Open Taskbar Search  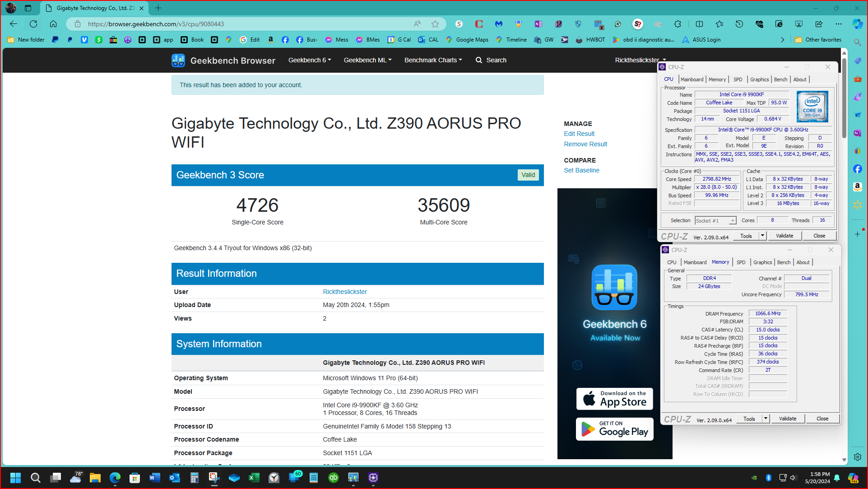(36, 478)
